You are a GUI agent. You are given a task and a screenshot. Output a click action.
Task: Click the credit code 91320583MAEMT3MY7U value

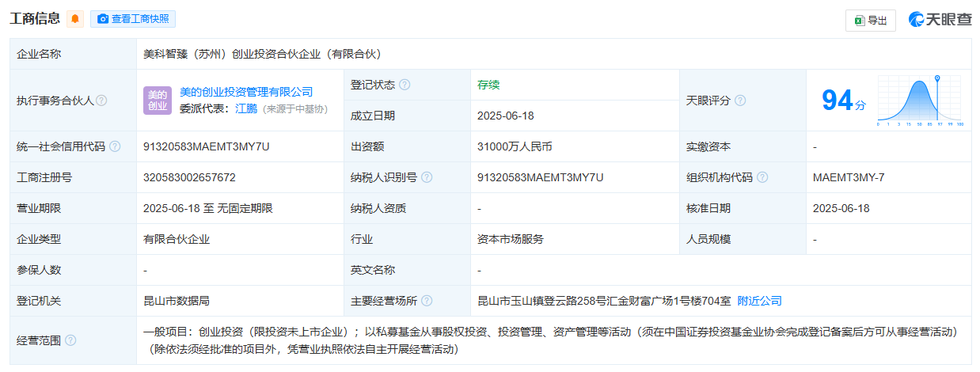pos(207,146)
